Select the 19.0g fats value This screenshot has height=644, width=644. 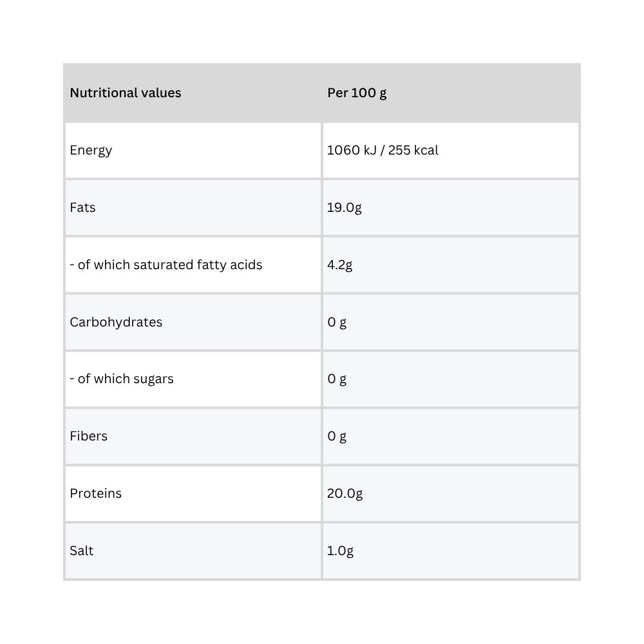tap(344, 208)
